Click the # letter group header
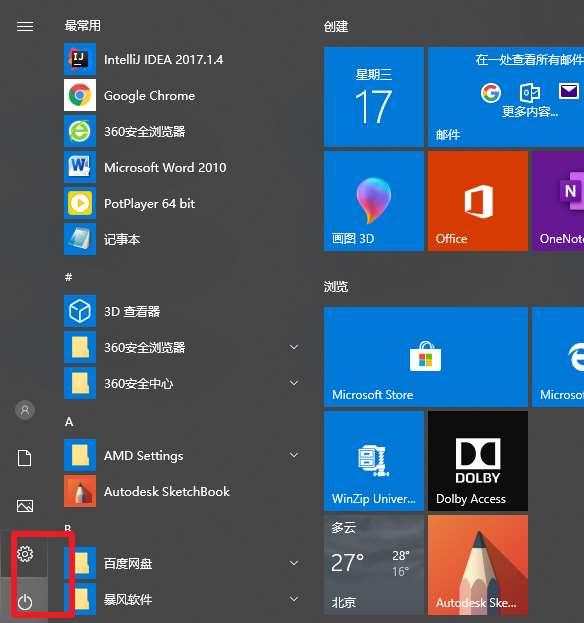Screen dimensions: 584x623 [x=68, y=277]
